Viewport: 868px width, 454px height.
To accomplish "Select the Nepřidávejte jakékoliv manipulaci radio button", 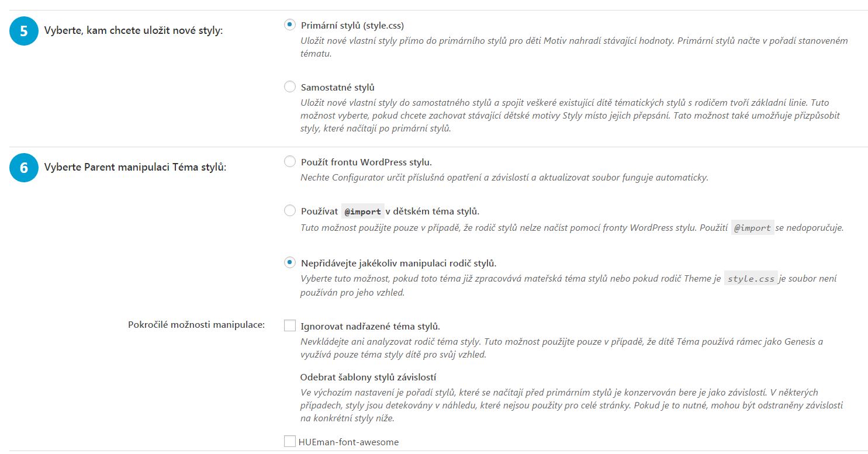I will [x=289, y=262].
